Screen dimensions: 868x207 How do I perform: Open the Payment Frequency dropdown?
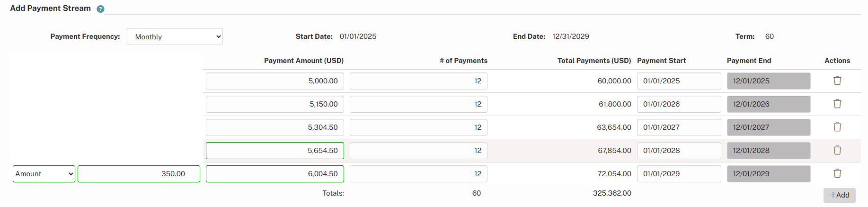pyautogui.click(x=175, y=36)
